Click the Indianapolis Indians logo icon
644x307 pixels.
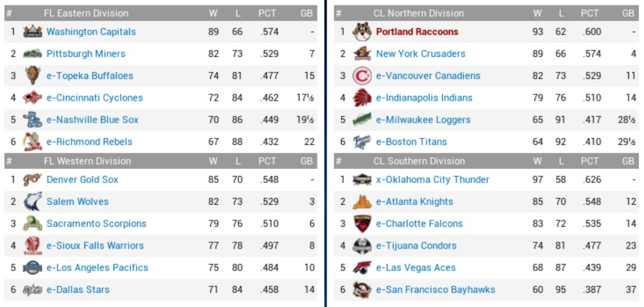tap(361, 97)
